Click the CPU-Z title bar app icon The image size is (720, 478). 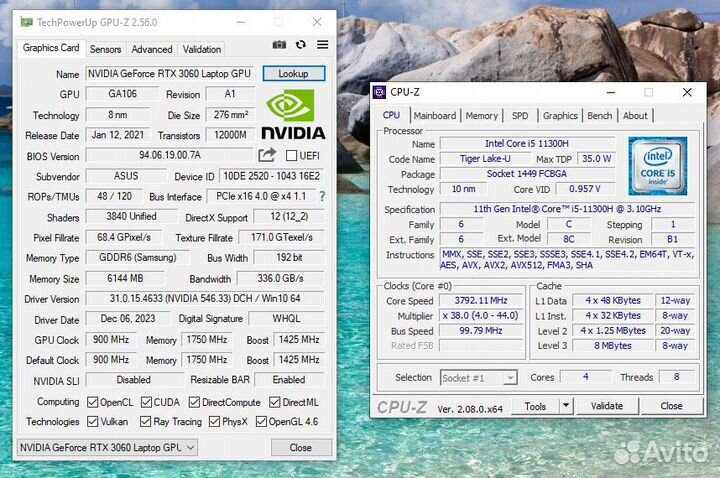pos(379,92)
